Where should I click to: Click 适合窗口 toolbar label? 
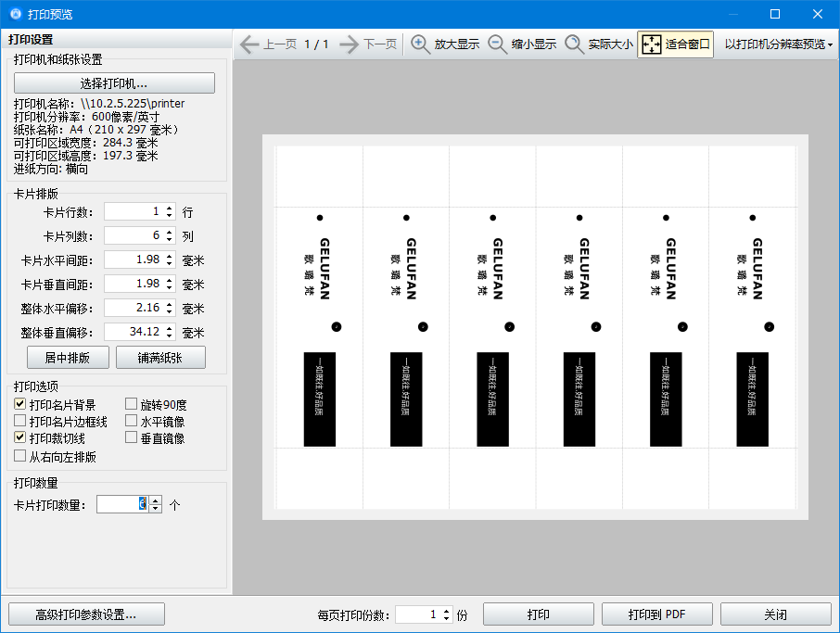688,44
